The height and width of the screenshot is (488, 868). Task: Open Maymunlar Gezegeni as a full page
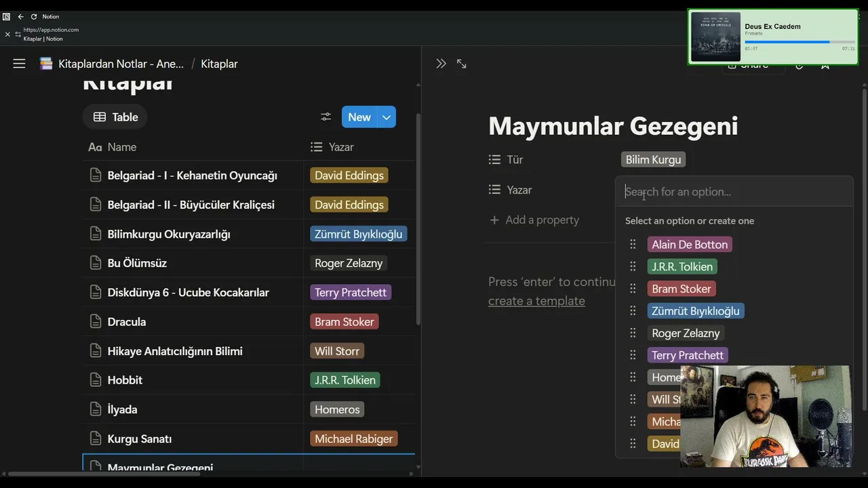point(462,64)
